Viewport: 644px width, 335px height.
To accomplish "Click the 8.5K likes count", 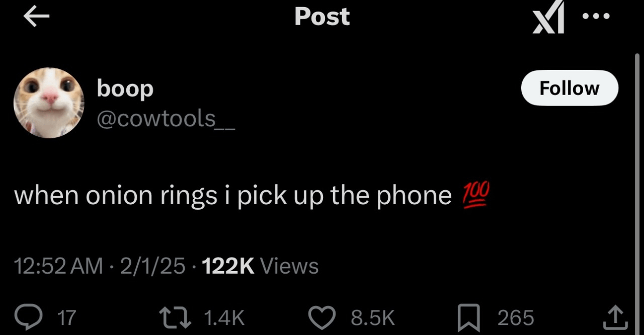I will [372, 318].
